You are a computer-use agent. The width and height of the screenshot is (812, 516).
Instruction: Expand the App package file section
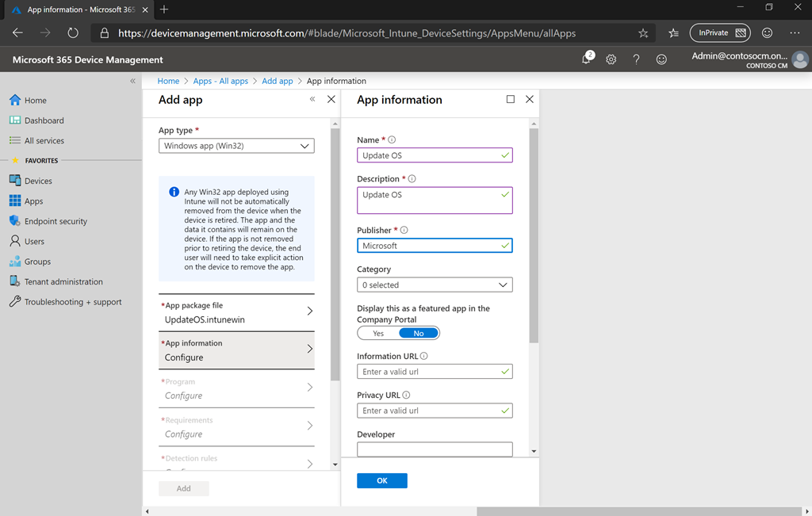click(x=236, y=312)
